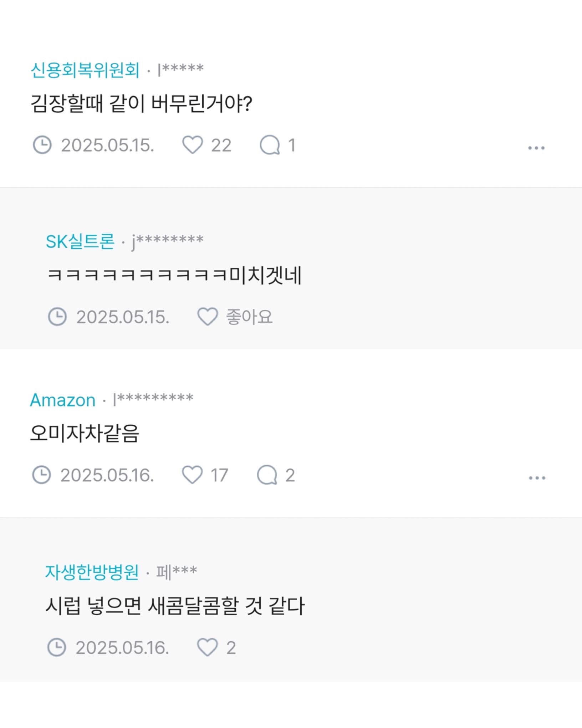This screenshot has height=728, width=582.
Task: Tap clock icon on SK실트론 reply
Action: (x=57, y=317)
